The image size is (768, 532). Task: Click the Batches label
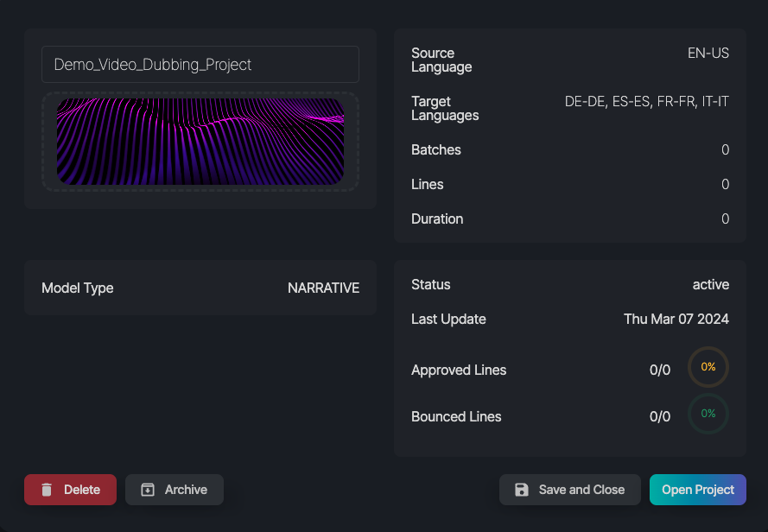[436, 149]
